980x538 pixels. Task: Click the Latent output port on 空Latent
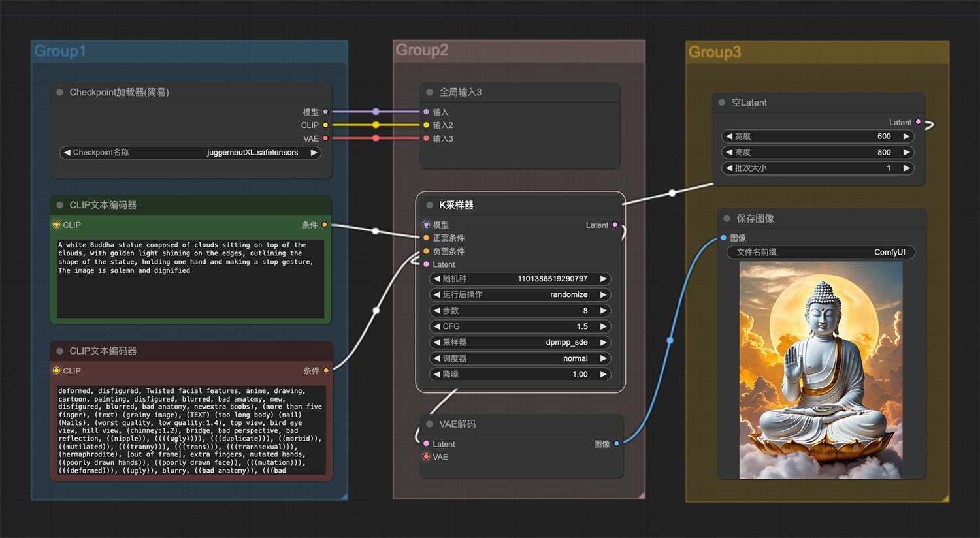tap(918, 122)
